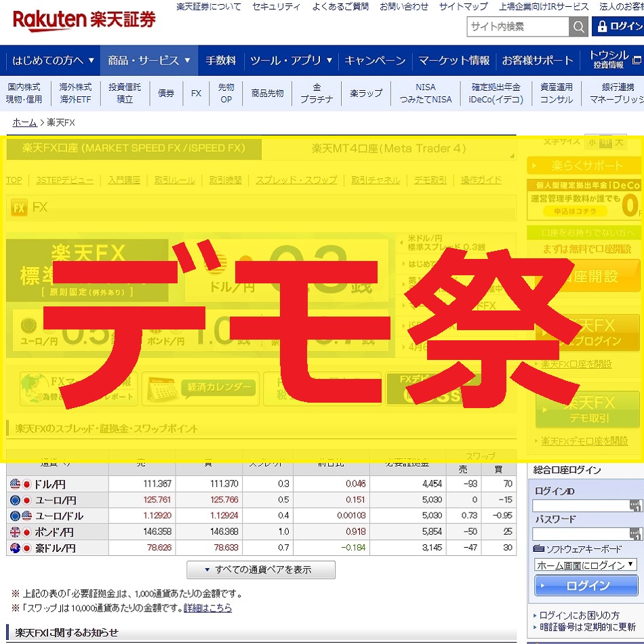Click the ホーム breadcrumb link
Image resolution: width=644 pixels, height=644 pixels.
click(24, 123)
